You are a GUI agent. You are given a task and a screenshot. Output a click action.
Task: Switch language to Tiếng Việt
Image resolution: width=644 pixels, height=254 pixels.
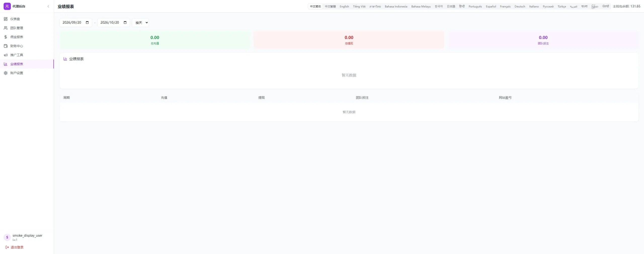click(x=359, y=6)
